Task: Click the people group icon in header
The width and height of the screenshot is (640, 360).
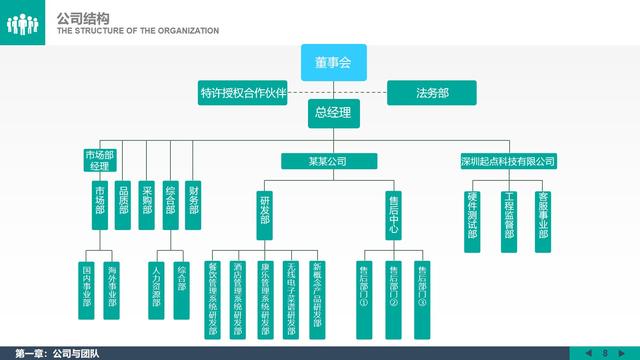Action: tap(22, 24)
